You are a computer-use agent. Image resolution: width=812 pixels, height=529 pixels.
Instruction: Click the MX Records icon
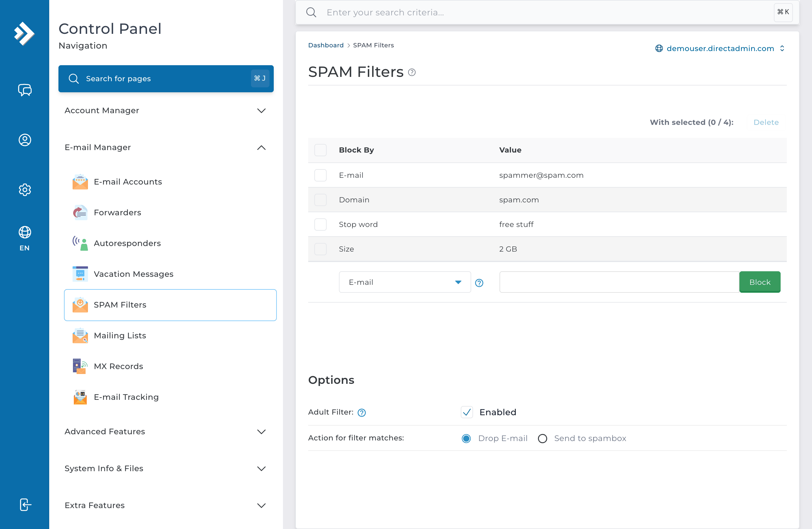80,366
